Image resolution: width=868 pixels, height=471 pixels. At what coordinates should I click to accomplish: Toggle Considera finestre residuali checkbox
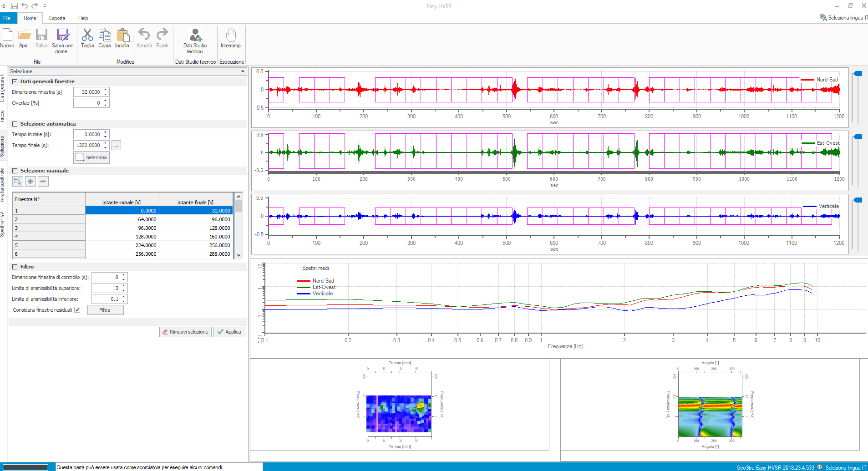point(77,310)
